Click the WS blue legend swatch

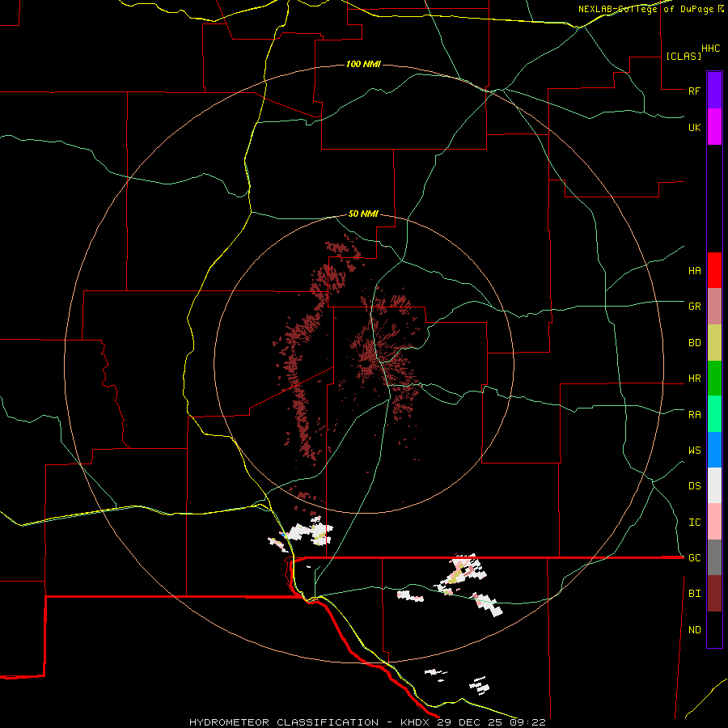click(714, 450)
